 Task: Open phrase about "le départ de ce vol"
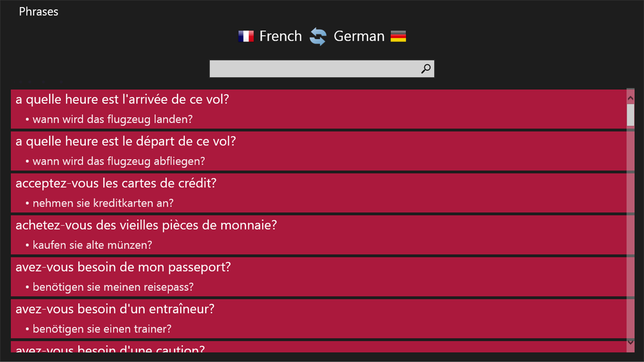click(126, 141)
